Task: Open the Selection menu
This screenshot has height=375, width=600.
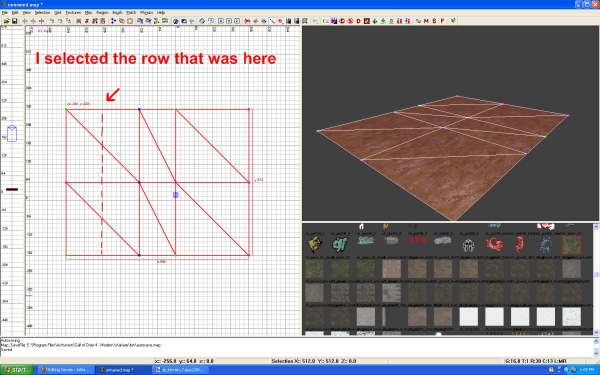Action: (x=42, y=13)
